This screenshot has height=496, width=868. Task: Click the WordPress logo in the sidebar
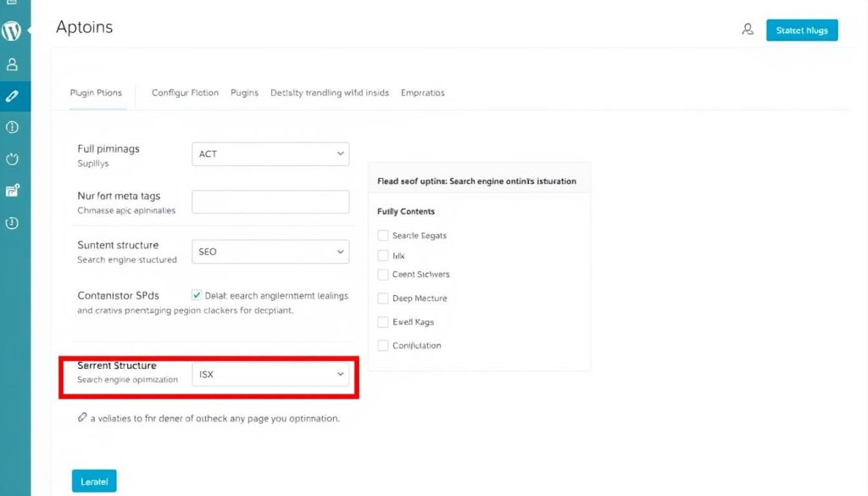(x=13, y=30)
